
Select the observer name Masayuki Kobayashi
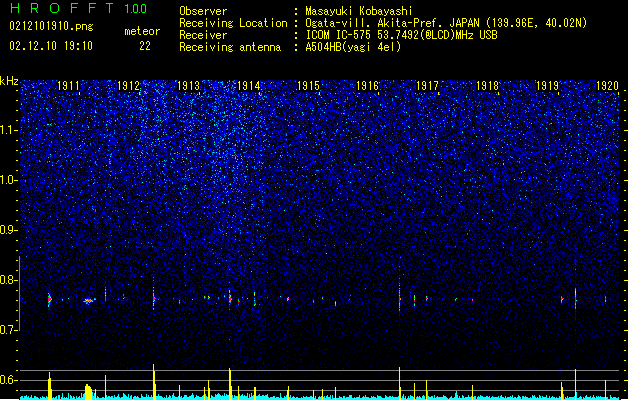[x=359, y=11]
